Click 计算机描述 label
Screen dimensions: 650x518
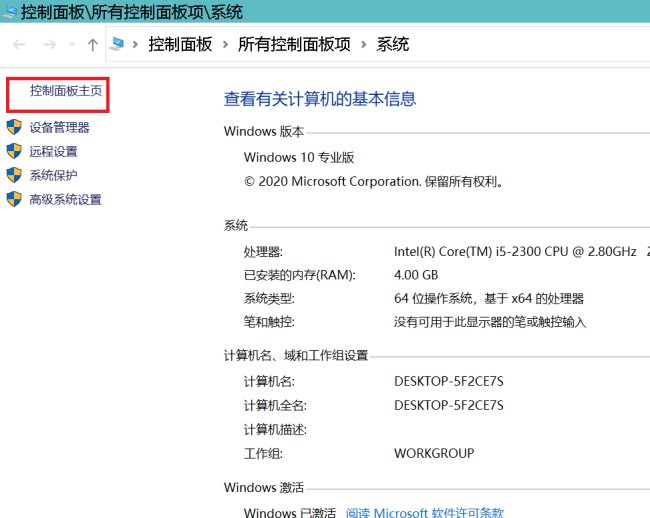275,429
